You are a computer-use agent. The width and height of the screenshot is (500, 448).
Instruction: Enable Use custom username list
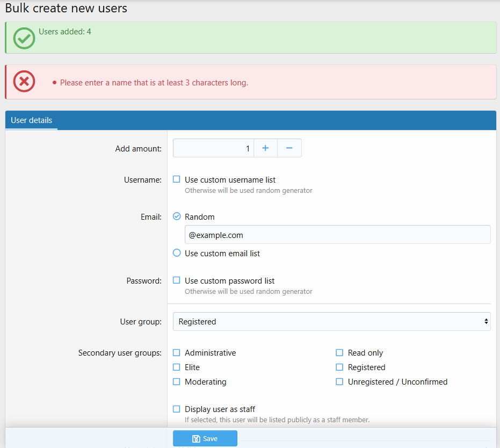pyautogui.click(x=177, y=179)
